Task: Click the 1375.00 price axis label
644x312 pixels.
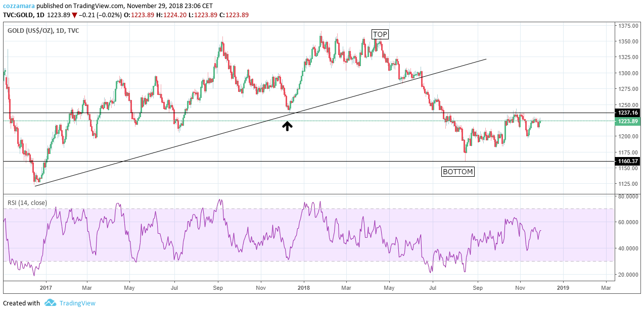Action: tap(627, 26)
